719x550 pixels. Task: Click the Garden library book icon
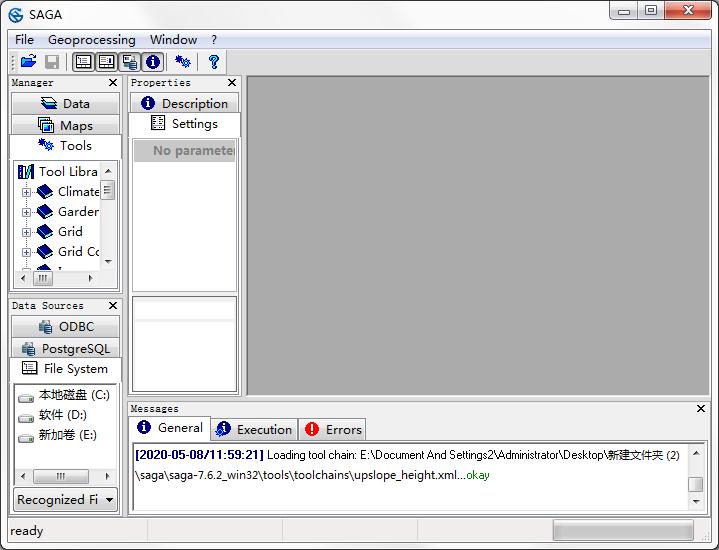tap(45, 211)
